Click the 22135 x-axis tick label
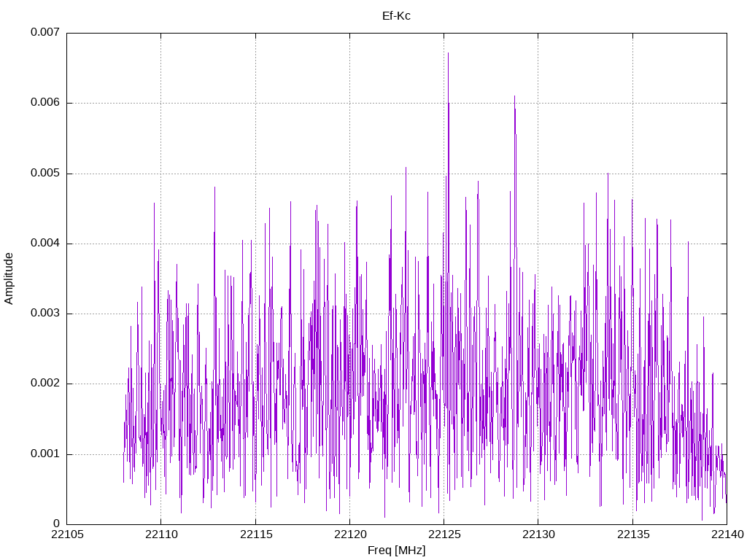Viewport: 747px width, 560px height. (633, 534)
